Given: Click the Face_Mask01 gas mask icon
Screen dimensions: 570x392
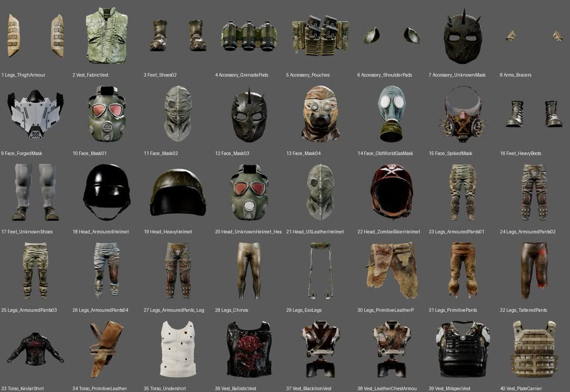Looking at the screenshot, I should tap(107, 113).
